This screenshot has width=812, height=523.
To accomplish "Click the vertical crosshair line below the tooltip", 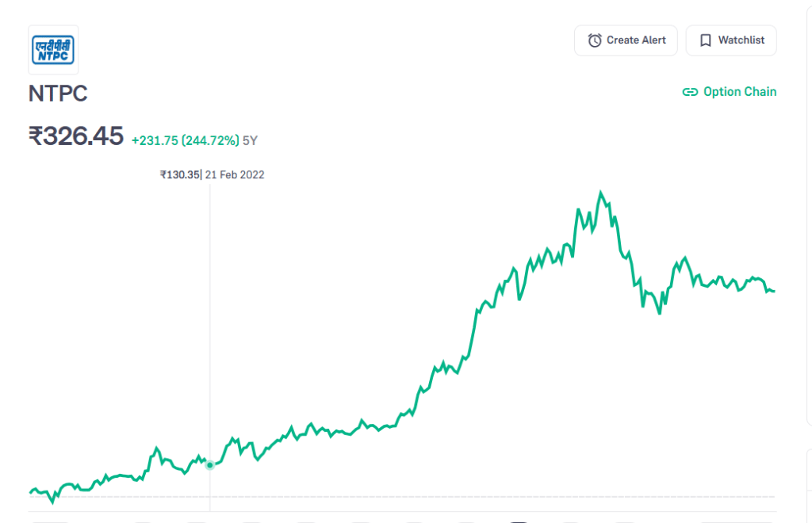I will point(210,317).
